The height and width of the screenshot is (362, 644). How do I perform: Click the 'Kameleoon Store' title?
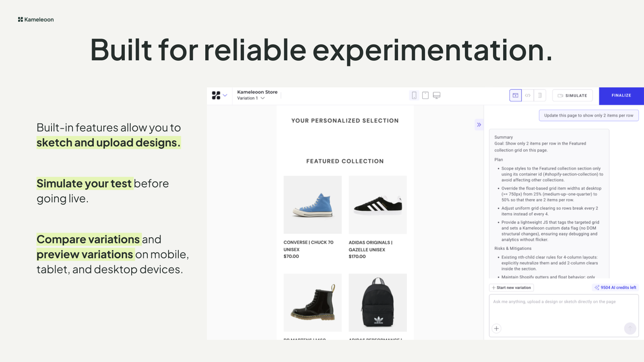(x=257, y=92)
